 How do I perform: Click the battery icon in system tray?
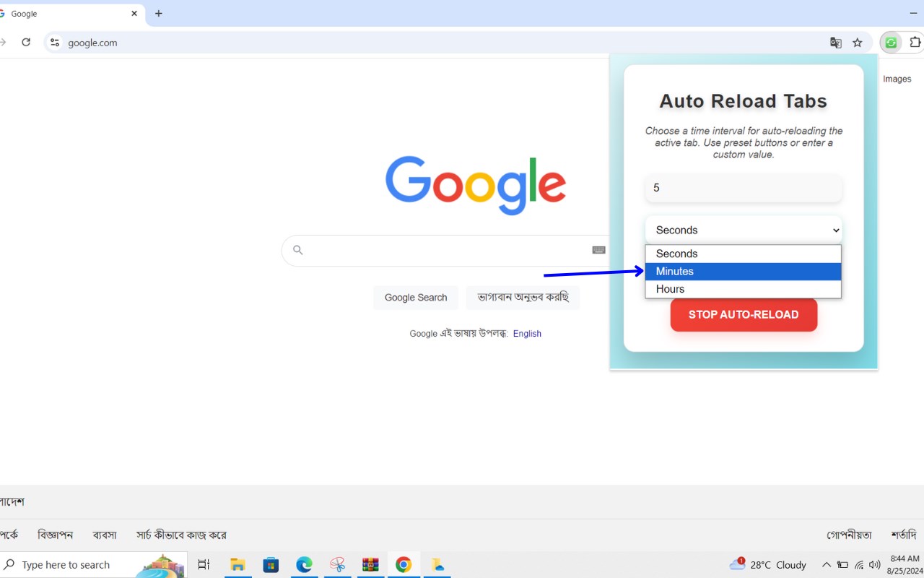tap(842, 565)
